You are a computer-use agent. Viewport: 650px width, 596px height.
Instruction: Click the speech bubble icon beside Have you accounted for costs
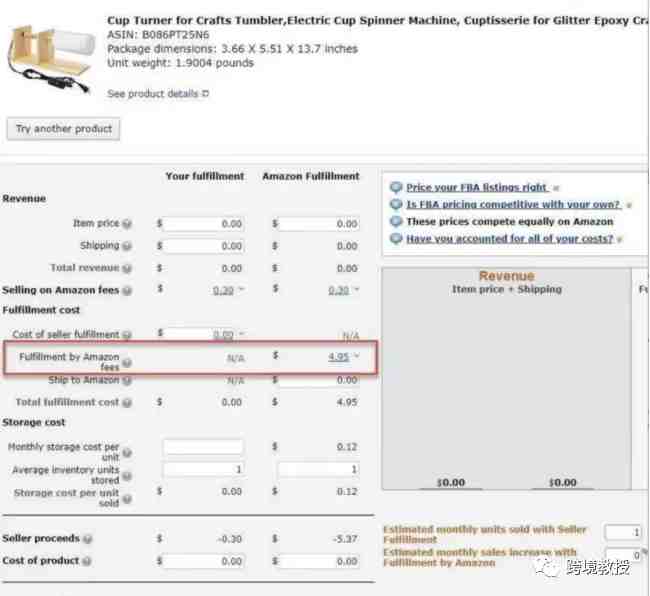click(x=396, y=239)
